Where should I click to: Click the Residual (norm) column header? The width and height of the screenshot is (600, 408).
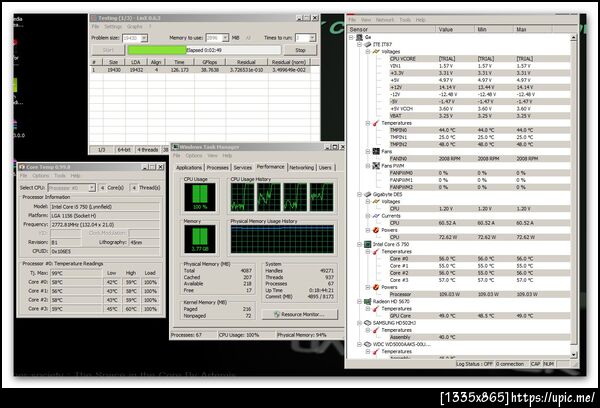pos(289,62)
